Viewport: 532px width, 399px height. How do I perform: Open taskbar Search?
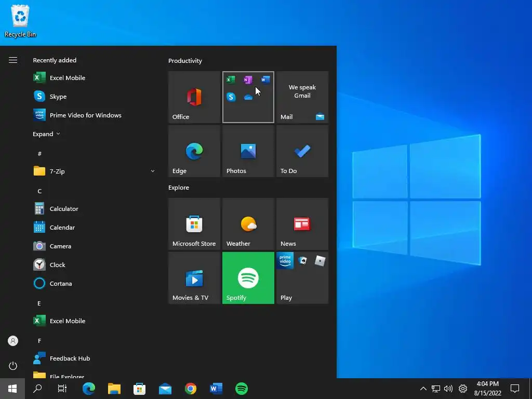37,389
